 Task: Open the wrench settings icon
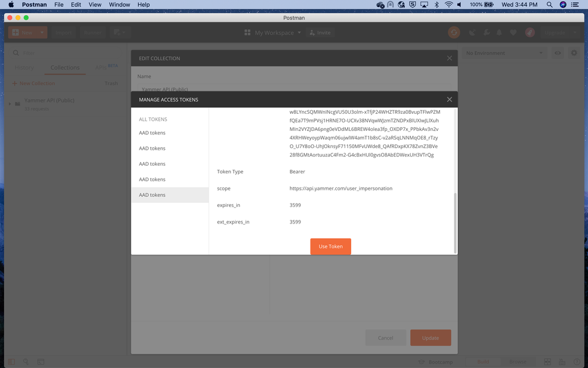[487, 32]
